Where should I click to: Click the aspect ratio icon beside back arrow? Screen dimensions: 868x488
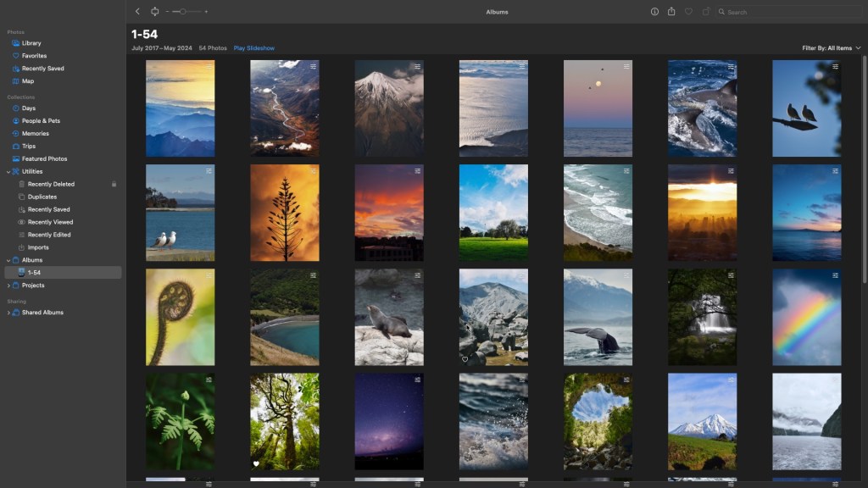click(x=154, y=12)
